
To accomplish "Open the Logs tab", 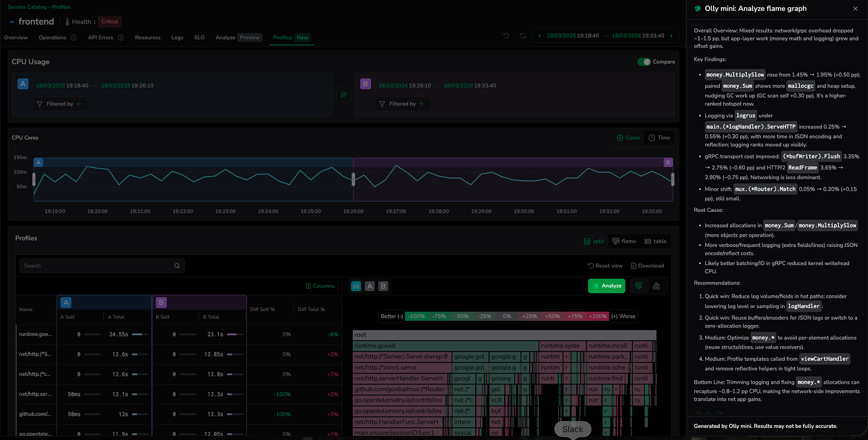I will pyautogui.click(x=177, y=38).
